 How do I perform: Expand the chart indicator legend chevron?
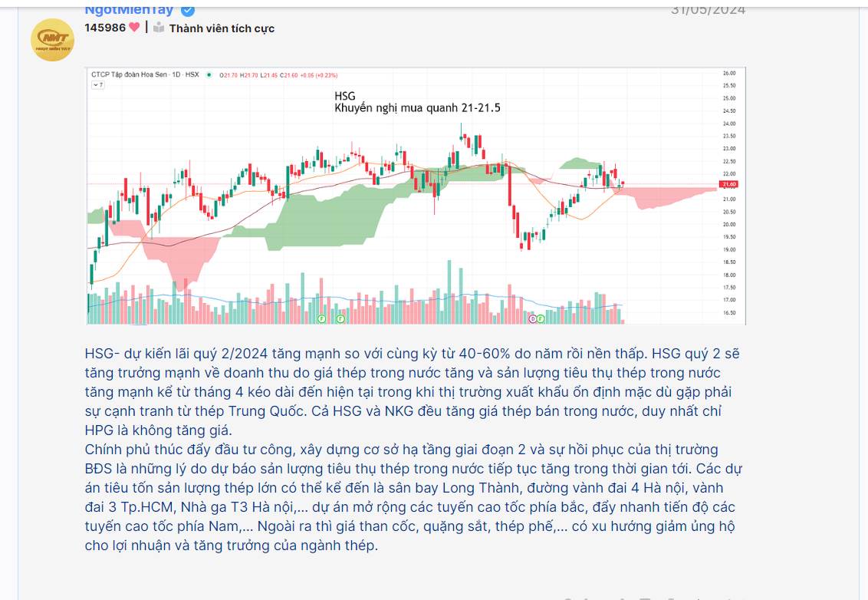(x=97, y=85)
